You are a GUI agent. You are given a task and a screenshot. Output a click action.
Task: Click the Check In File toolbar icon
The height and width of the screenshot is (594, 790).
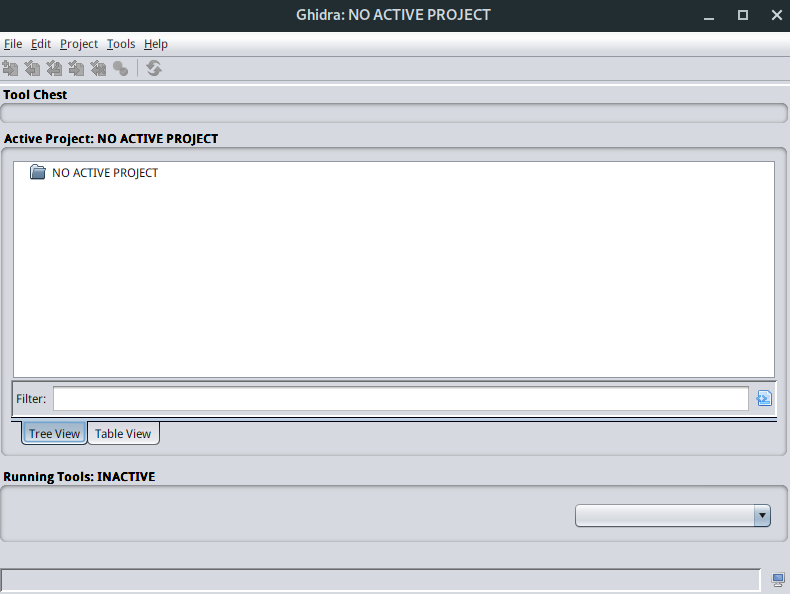pyautogui.click(x=77, y=68)
